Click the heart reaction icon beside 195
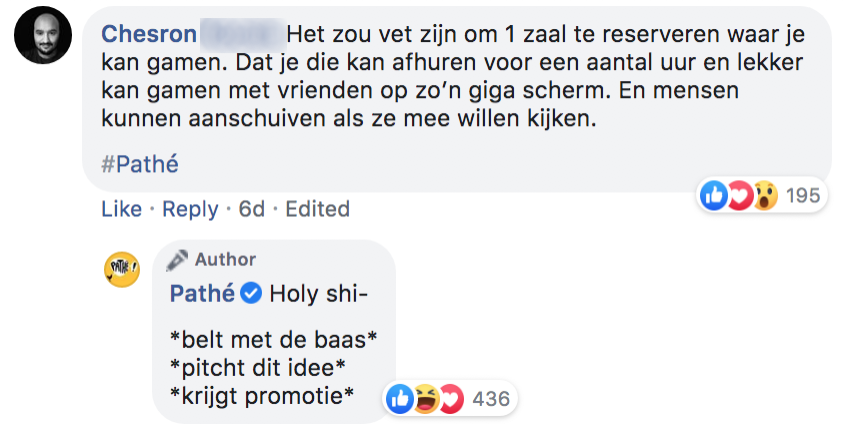The image size is (854, 424). [739, 195]
